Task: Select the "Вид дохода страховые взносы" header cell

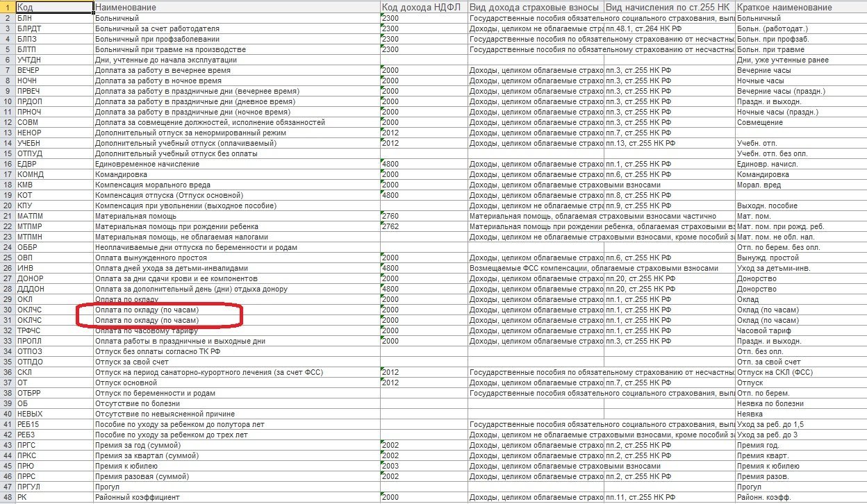Action: 535,7
